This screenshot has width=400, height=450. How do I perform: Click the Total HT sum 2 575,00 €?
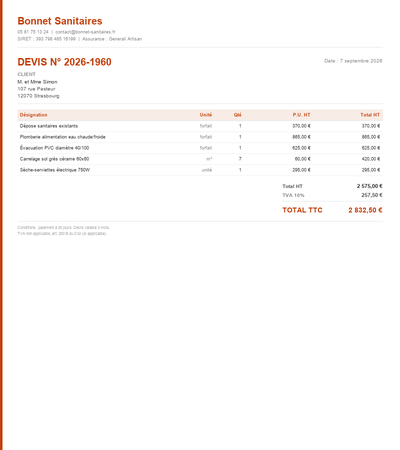369,186
